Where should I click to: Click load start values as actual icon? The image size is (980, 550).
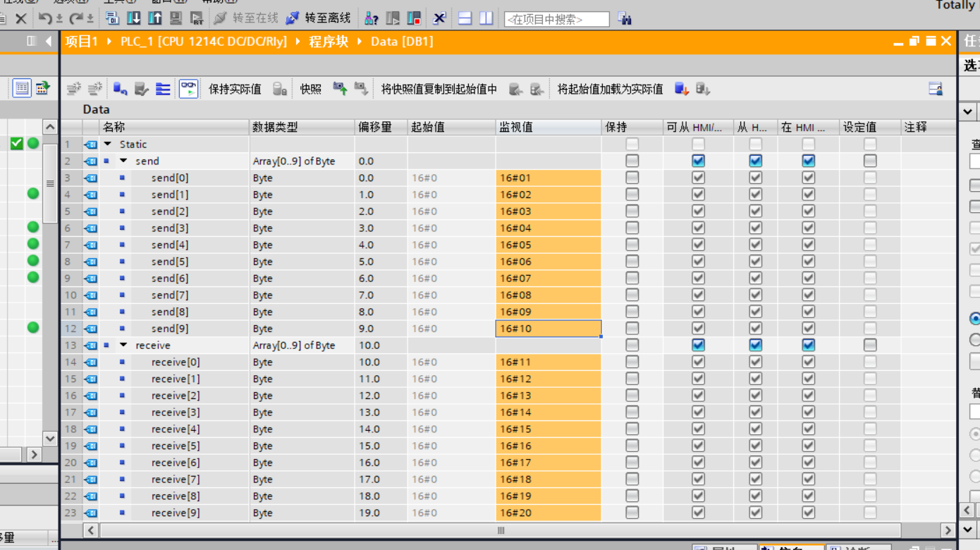(681, 89)
